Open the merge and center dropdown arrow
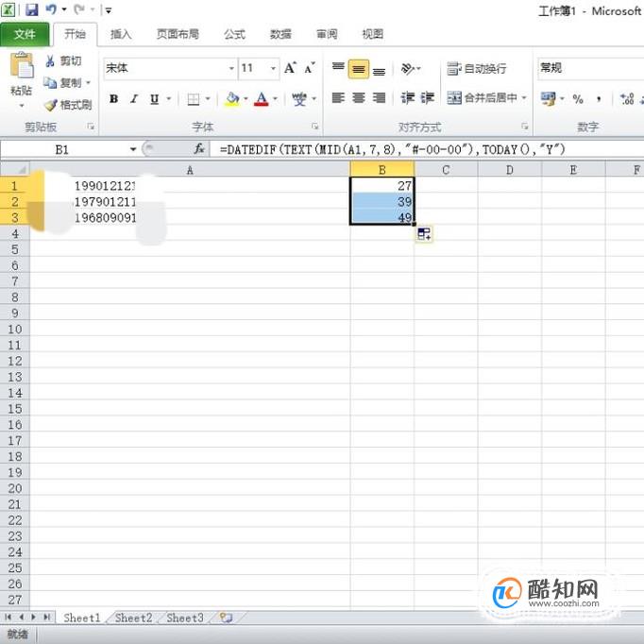Viewport: 644px width, 644px height. pyautogui.click(x=524, y=98)
